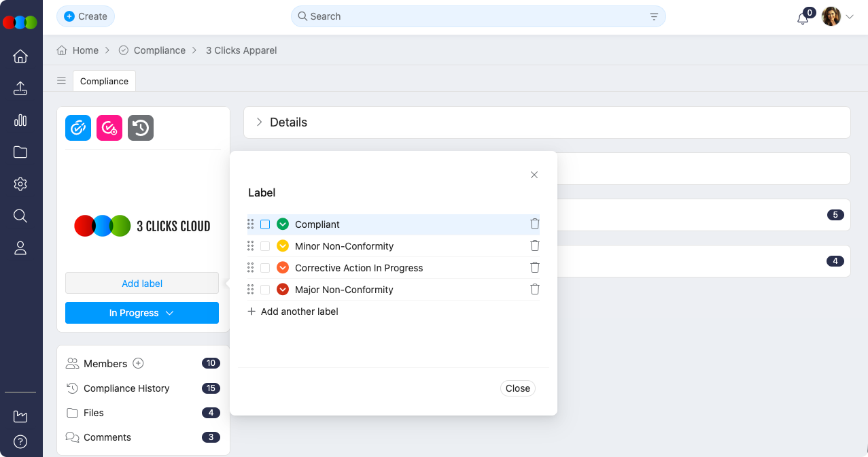Navigate to Home in the breadcrumb
The height and width of the screenshot is (457, 868).
(86, 50)
